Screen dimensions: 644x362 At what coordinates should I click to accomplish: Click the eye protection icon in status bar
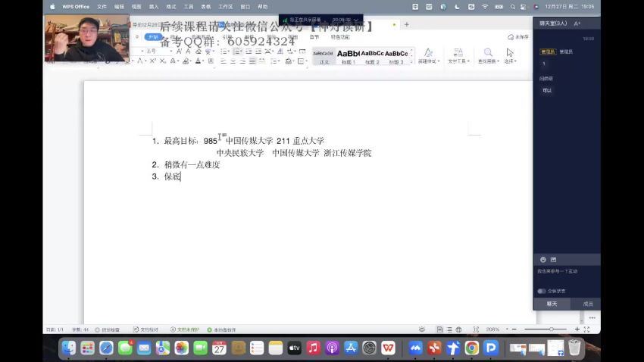tap(422, 329)
